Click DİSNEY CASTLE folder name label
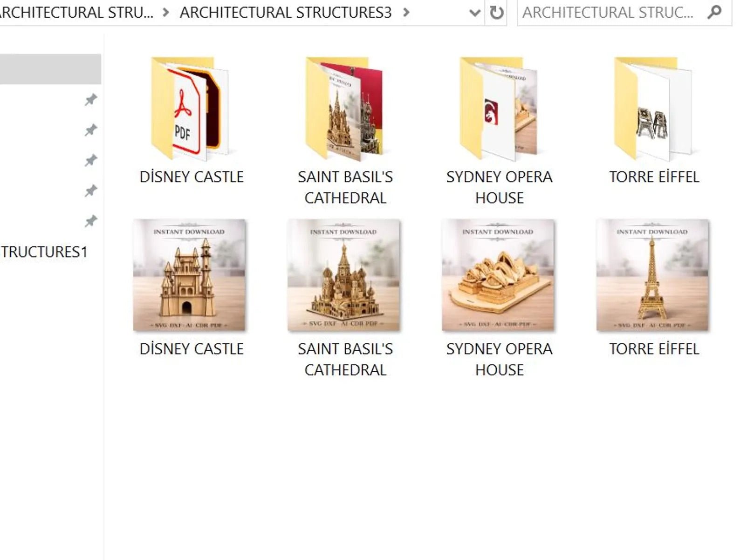Image resolution: width=740 pixels, height=560 pixels. pos(192,177)
